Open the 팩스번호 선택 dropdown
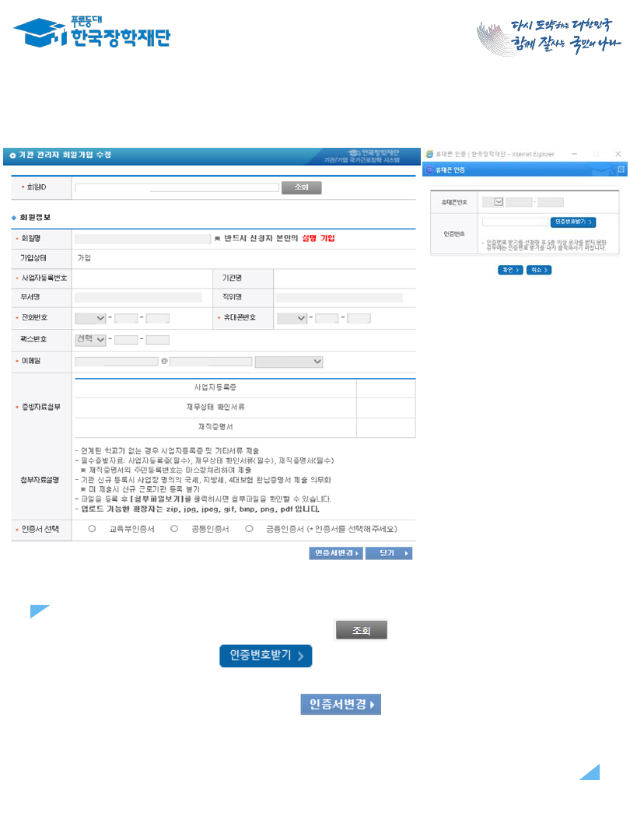630x840 pixels. pos(90,339)
